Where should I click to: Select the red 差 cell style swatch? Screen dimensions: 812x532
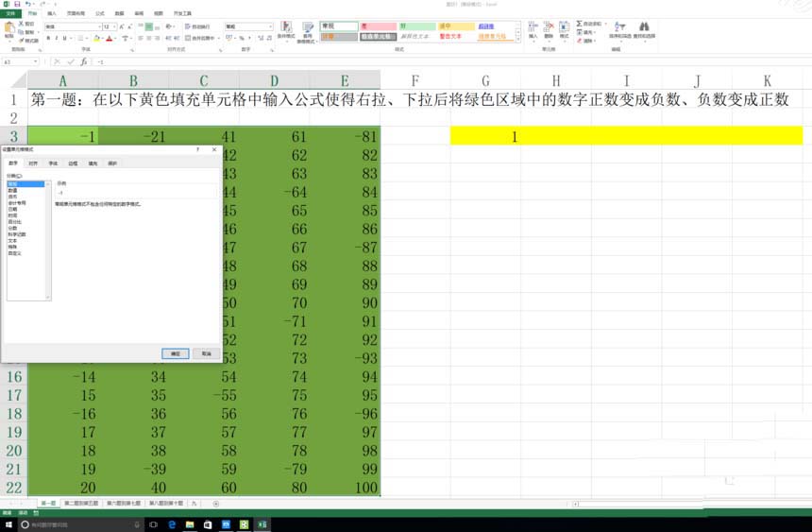coord(378,26)
